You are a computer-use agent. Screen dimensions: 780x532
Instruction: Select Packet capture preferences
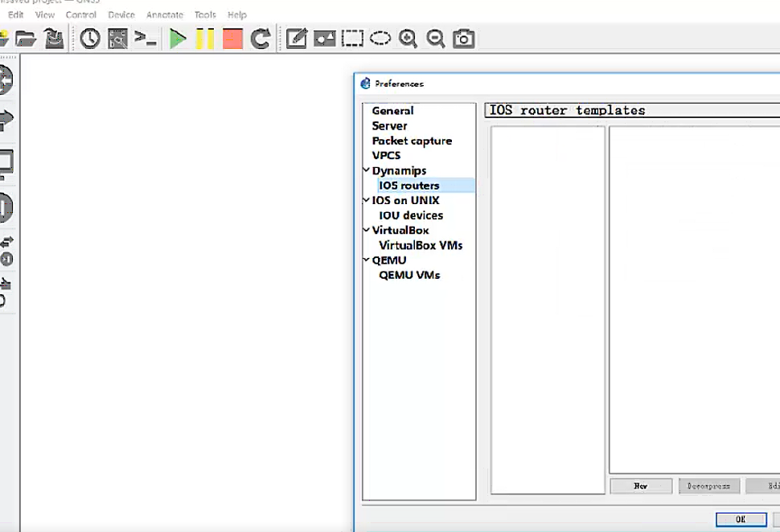tap(412, 141)
